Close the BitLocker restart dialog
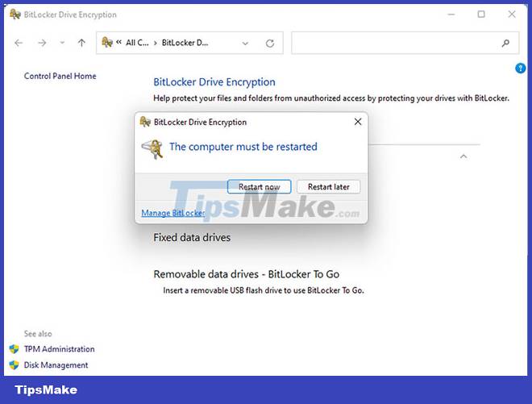532x404 pixels. [x=358, y=122]
